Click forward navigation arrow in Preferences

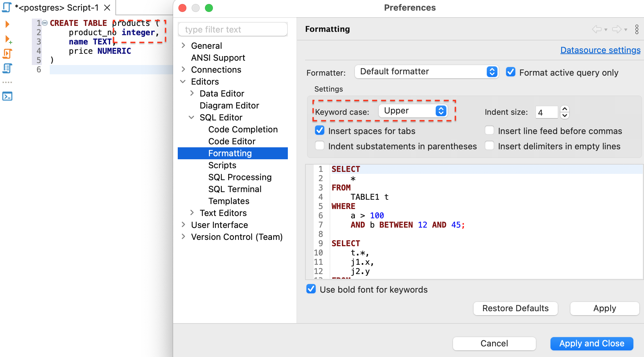click(617, 29)
